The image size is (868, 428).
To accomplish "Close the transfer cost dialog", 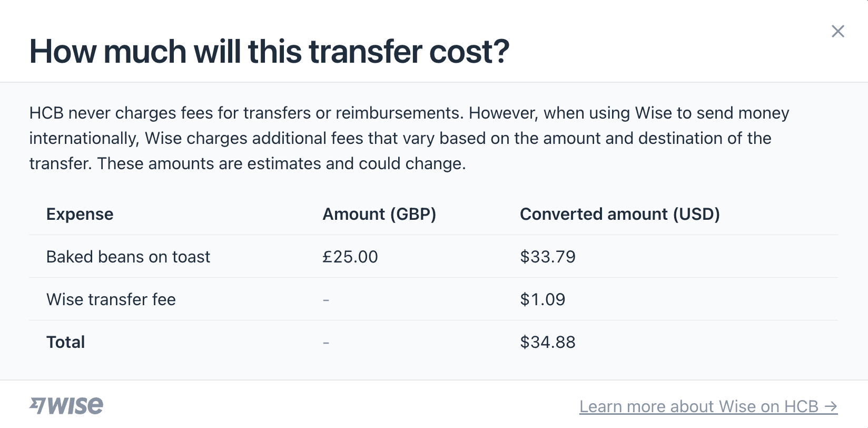I will tap(837, 32).
